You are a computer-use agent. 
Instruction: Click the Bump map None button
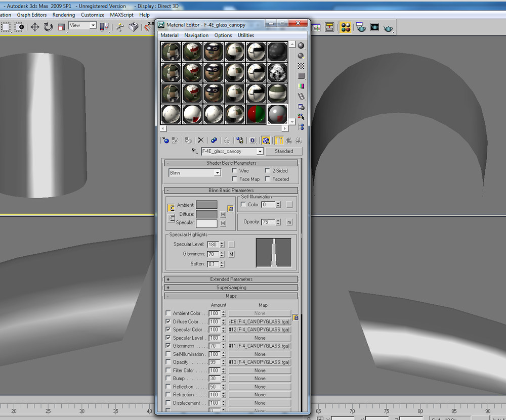pyautogui.click(x=260, y=379)
